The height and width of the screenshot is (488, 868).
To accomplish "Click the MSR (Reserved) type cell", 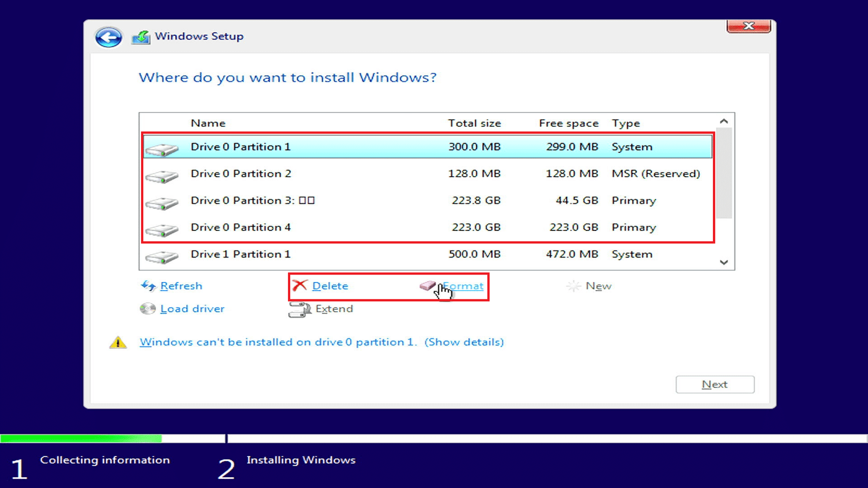I will tap(656, 174).
